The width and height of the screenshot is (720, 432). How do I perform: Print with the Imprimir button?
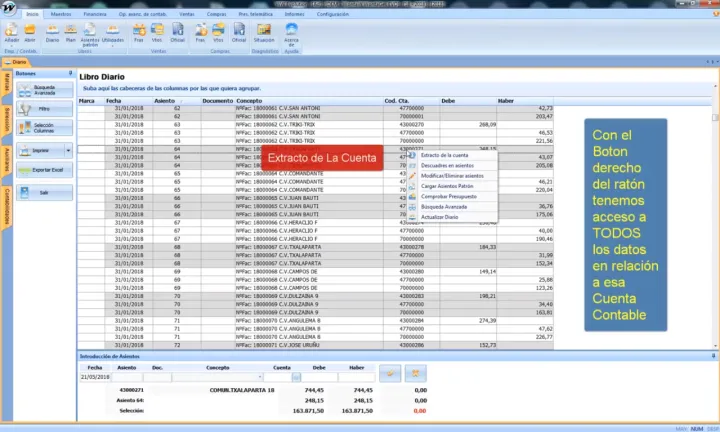(40, 151)
